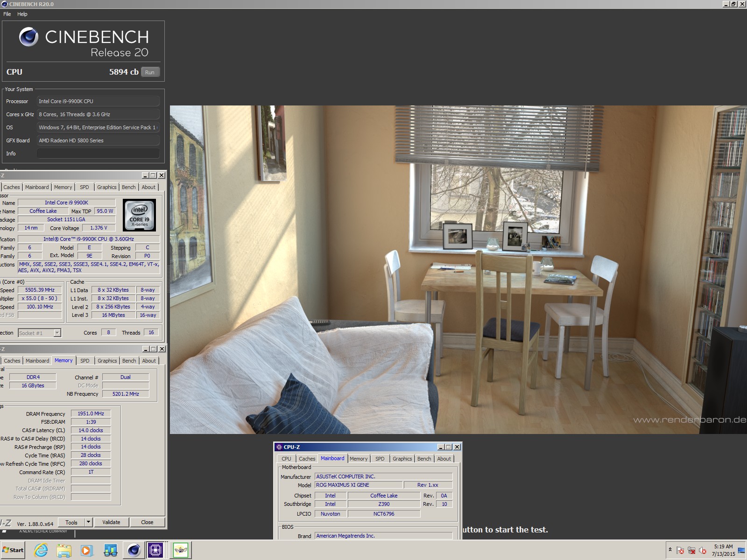Click the Max TDP value 95.0 W
Image resolution: width=747 pixels, height=560 pixels.
pos(105,211)
